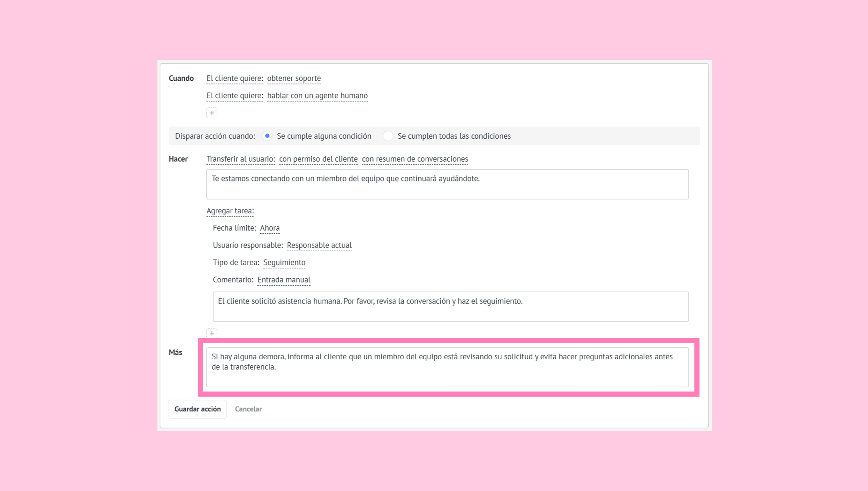The image size is (868, 491).
Task: Select the 'Se cumplen todas las condiciones' radio button
Action: click(388, 136)
